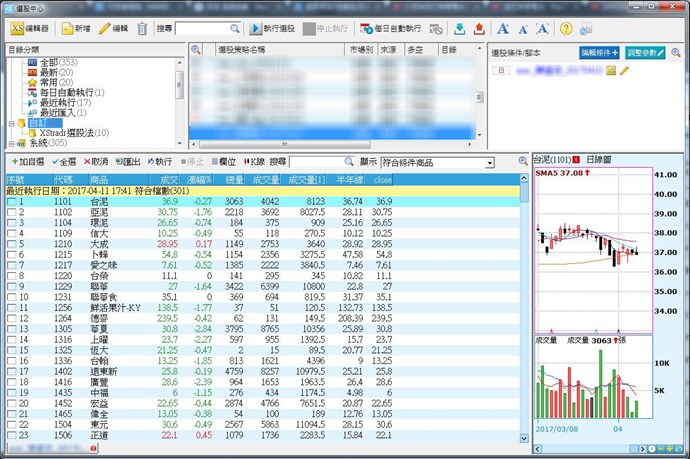690x459 pixels.
Task: Open the XS編輯器 editor
Action: pyautogui.click(x=30, y=29)
